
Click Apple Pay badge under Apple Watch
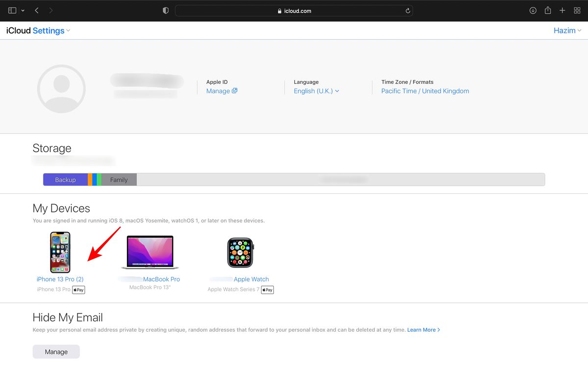point(268,289)
